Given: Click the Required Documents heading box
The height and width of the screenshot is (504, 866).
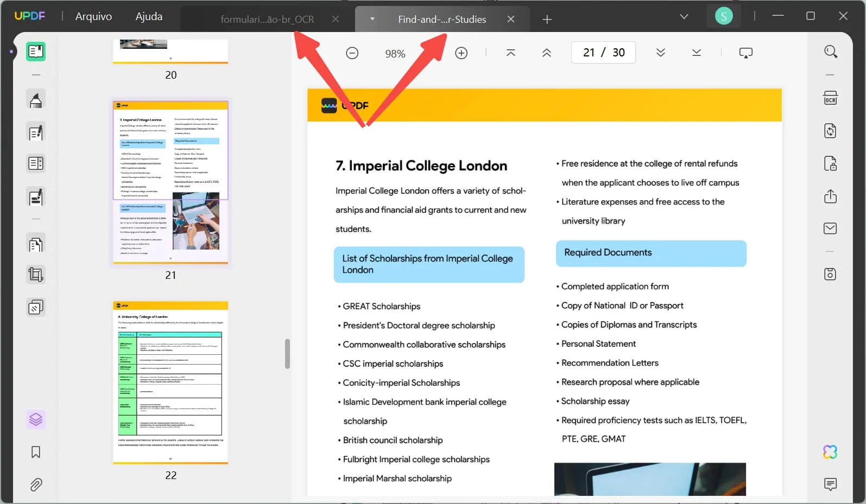Looking at the screenshot, I should click(651, 253).
